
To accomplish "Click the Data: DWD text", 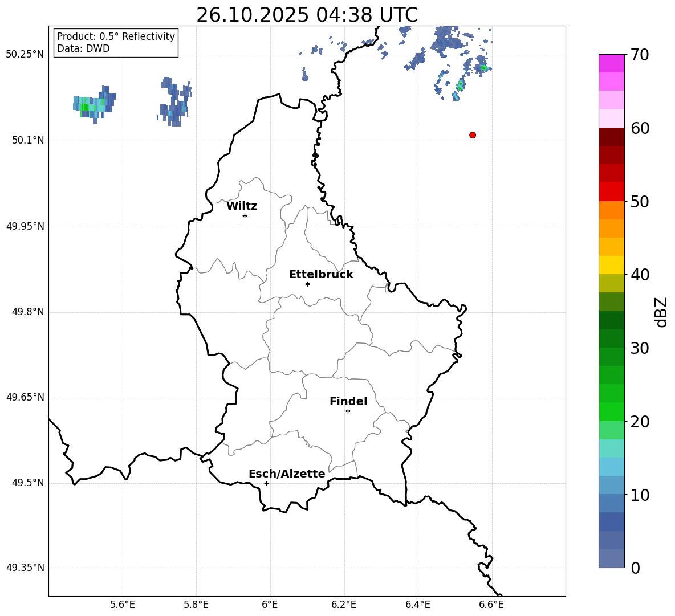I will tap(83, 48).
